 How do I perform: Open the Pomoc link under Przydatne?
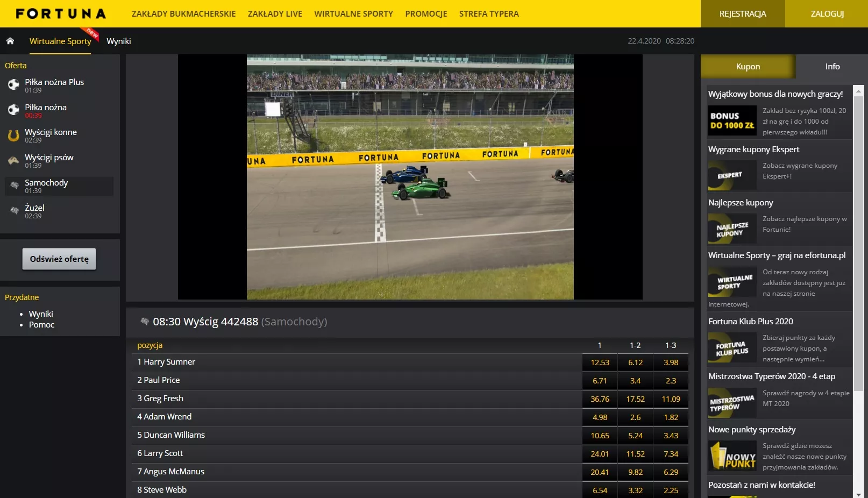pyautogui.click(x=41, y=325)
